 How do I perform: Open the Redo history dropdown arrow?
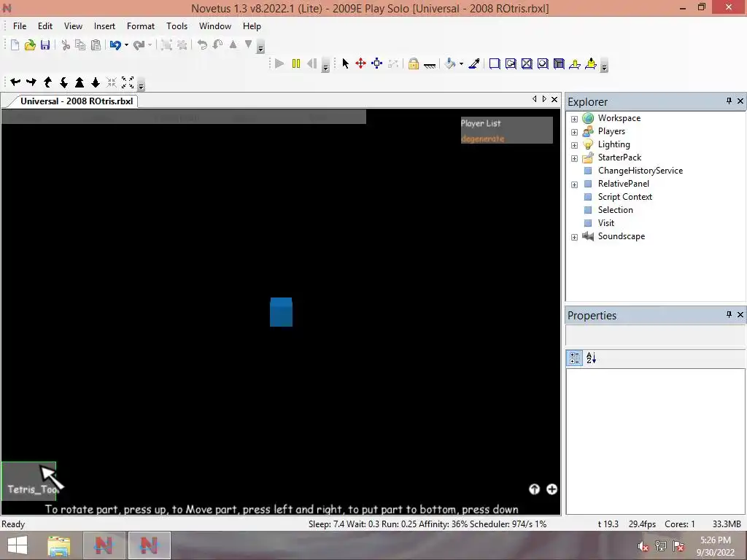pos(150,44)
